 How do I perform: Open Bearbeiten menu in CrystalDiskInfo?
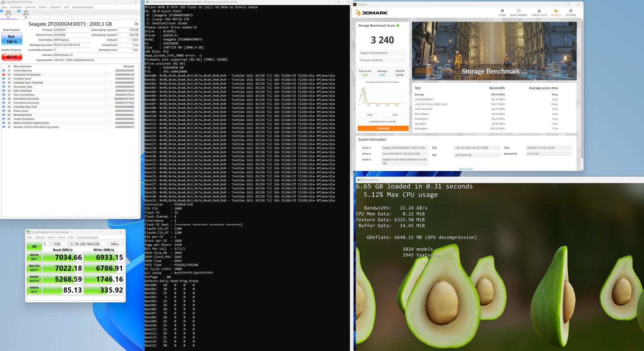pos(16,7)
